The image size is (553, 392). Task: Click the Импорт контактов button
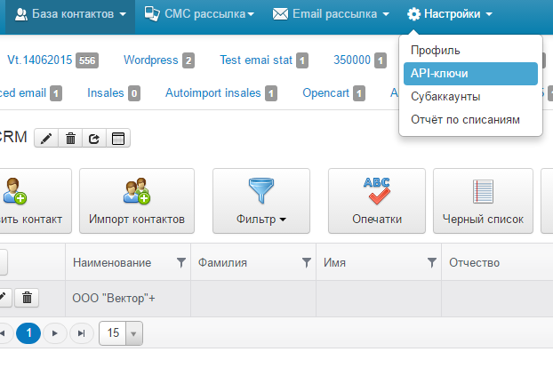137,201
